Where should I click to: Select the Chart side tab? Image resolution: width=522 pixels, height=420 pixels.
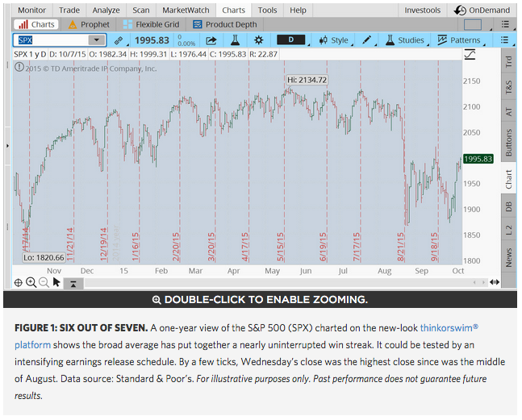tap(508, 179)
